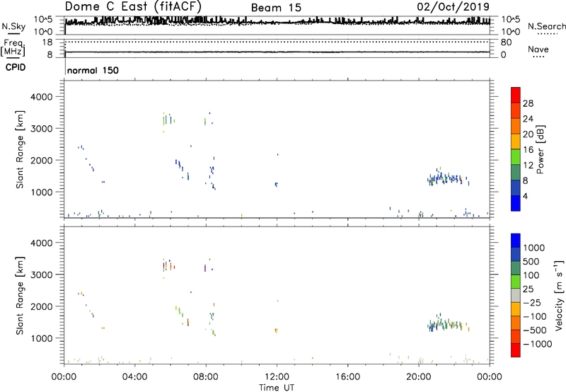Click the '04:00' time axis label

click(134, 377)
